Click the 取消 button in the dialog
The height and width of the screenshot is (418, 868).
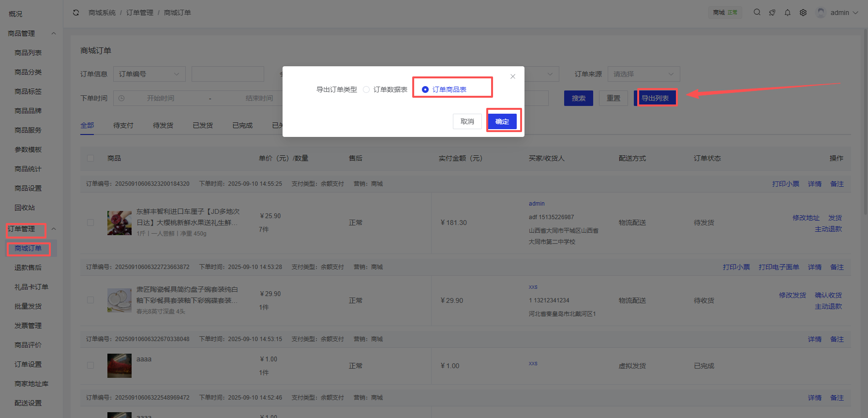pos(467,121)
